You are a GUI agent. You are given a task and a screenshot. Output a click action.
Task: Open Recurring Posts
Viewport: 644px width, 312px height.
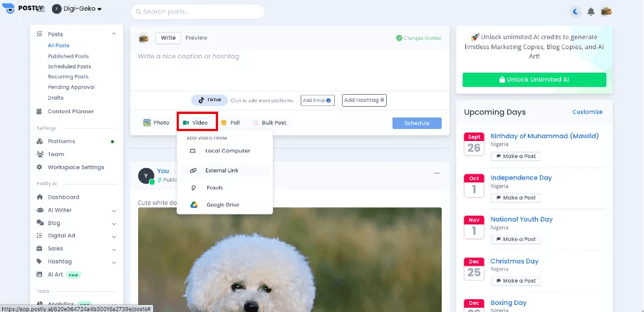pyautogui.click(x=68, y=77)
